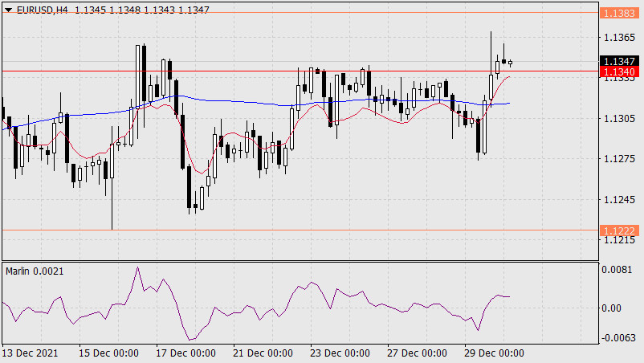Viewport: 644px width, 363px height.
Task: Click the 1.1383 orange price level label
Action: pos(619,13)
